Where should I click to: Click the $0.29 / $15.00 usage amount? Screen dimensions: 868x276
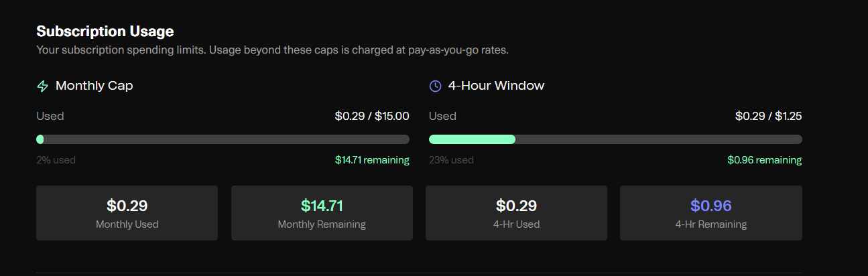pos(372,116)
